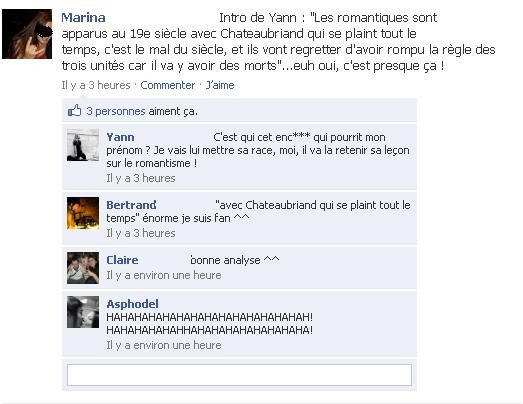Click the Marina name link
This screenshot has height=404, width=523.
pos(83,18)
